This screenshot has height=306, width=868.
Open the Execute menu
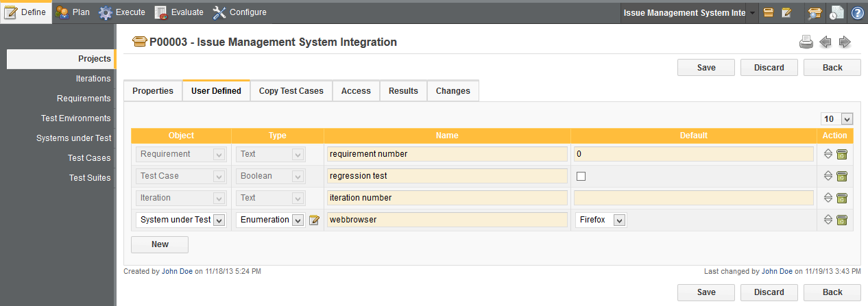tap(121, 12)
